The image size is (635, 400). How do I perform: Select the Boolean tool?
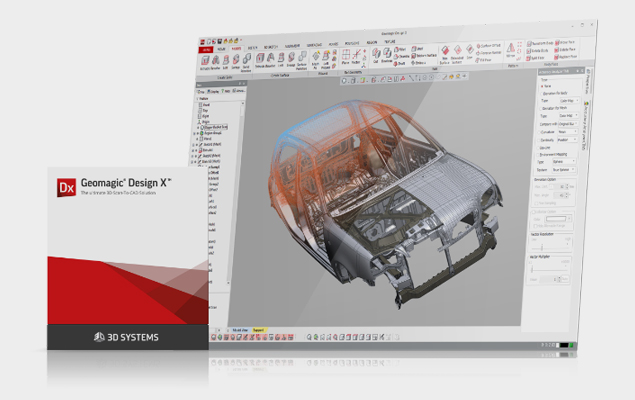387,55
